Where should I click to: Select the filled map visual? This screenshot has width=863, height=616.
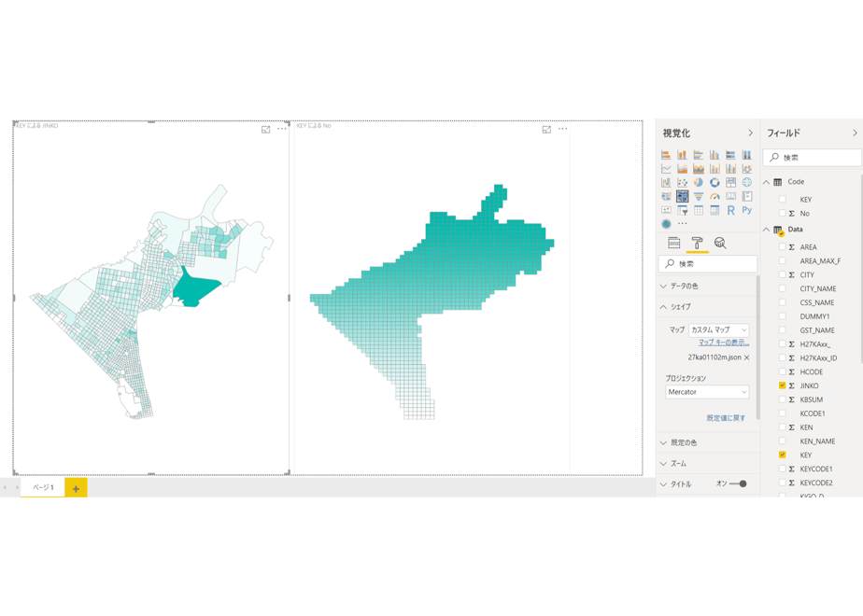pyautogui.click(x=666, y=196)
